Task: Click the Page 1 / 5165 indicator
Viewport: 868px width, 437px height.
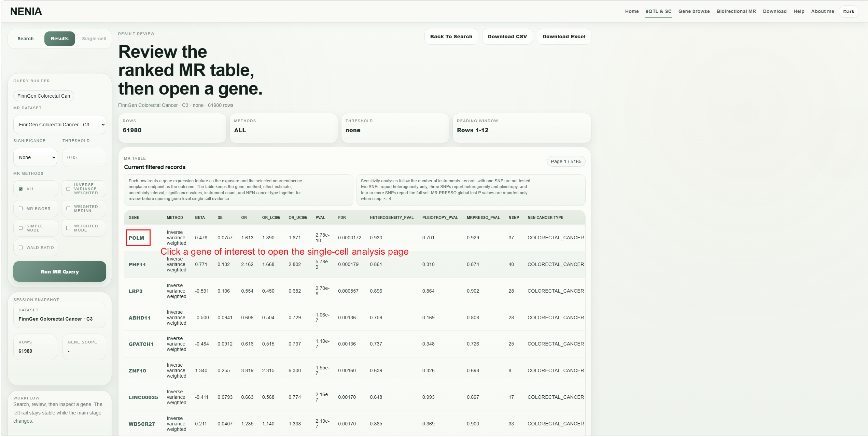Action: [x=566, y=161]
